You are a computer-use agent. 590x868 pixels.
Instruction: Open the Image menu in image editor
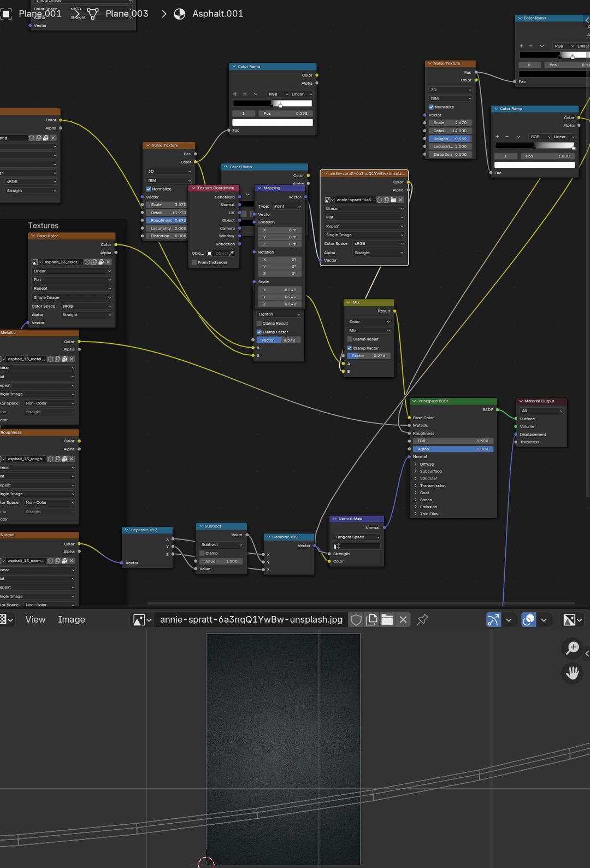tap(72, 619)
